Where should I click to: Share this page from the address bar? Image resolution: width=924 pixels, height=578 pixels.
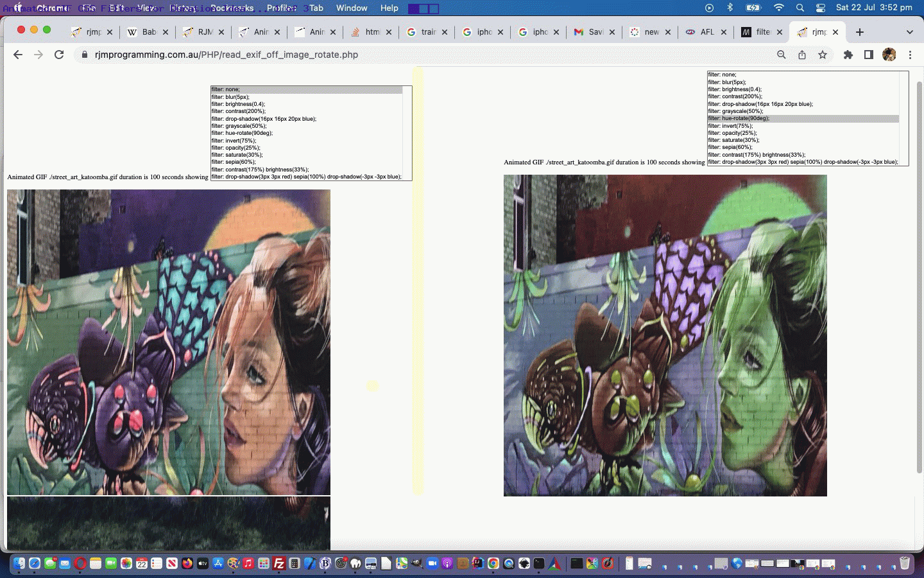coord(802,55)
